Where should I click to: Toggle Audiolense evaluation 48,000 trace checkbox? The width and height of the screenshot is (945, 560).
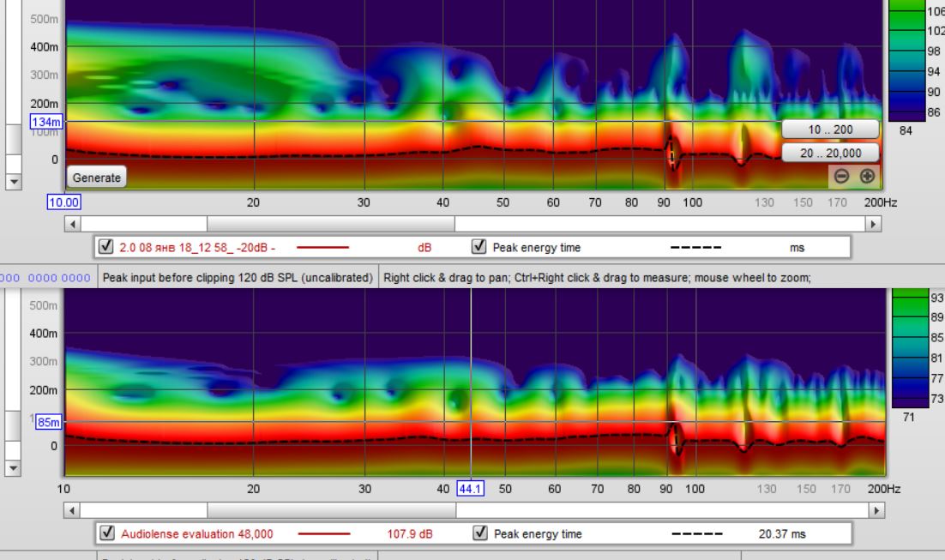[x=107, y=533]
